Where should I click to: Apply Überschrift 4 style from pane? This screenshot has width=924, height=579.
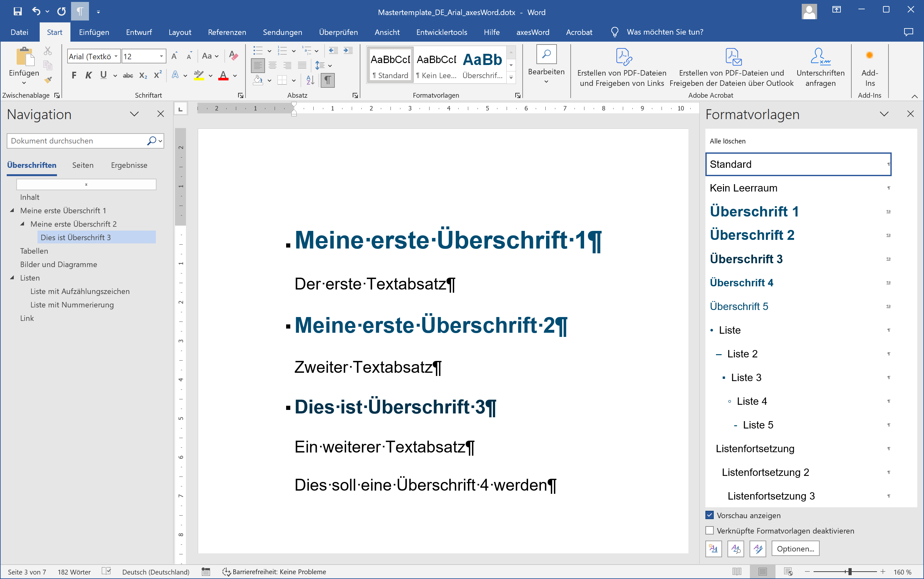[799, 282]
